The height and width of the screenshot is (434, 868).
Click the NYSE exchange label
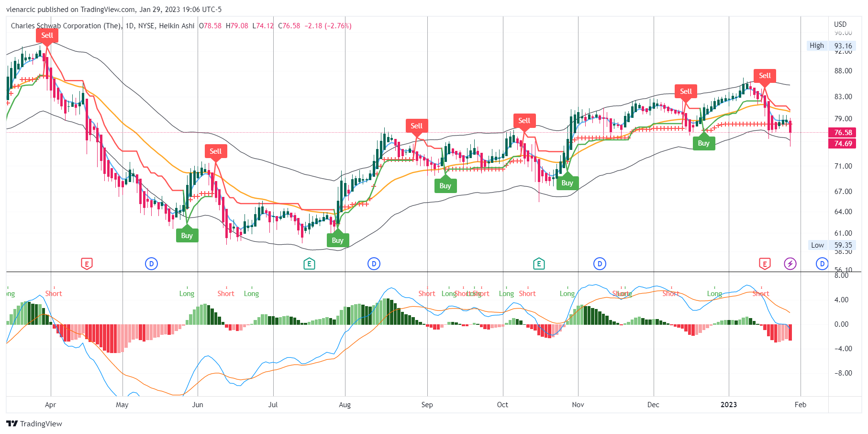pyautogui.click(x=146, y=26)
